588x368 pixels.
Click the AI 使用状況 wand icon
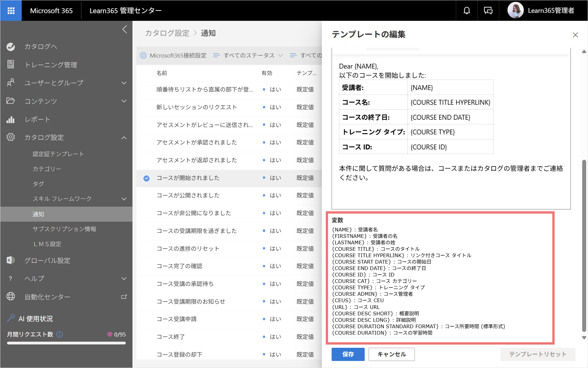[x=11, y=318]
